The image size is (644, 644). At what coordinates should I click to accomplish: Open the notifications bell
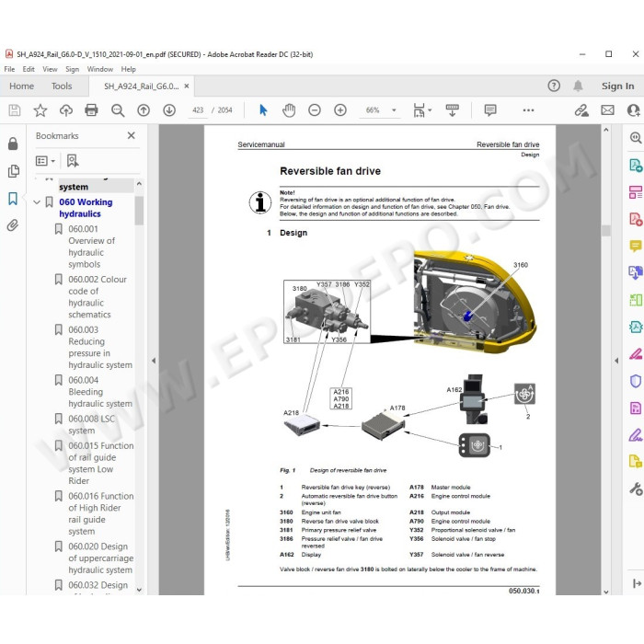[x=578, y=86]
